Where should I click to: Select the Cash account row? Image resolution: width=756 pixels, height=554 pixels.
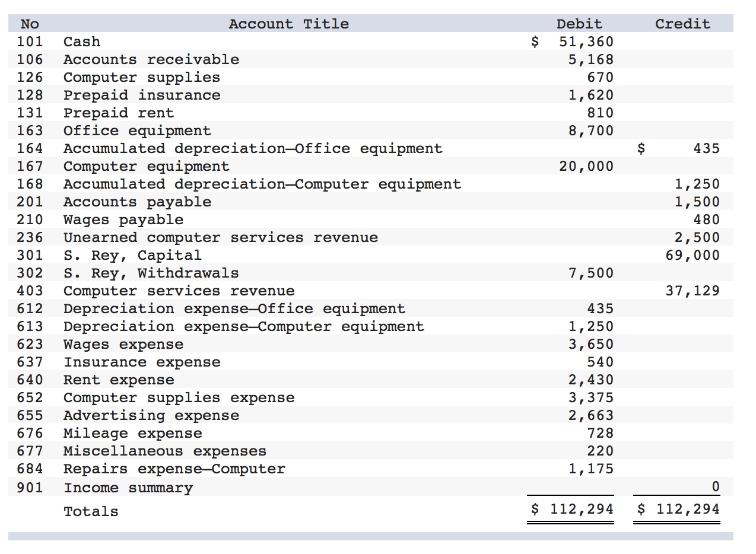click(82, 42)
